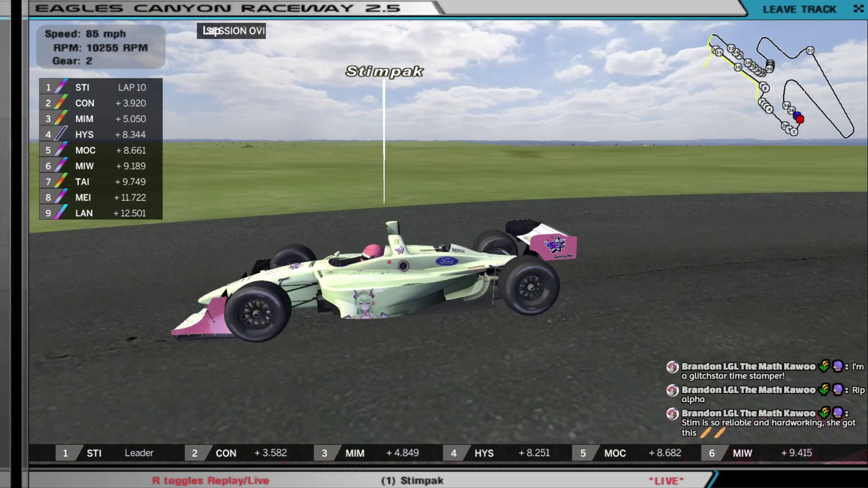
Task: Click the Stimpak driver name tag
Action: point(384,71)
